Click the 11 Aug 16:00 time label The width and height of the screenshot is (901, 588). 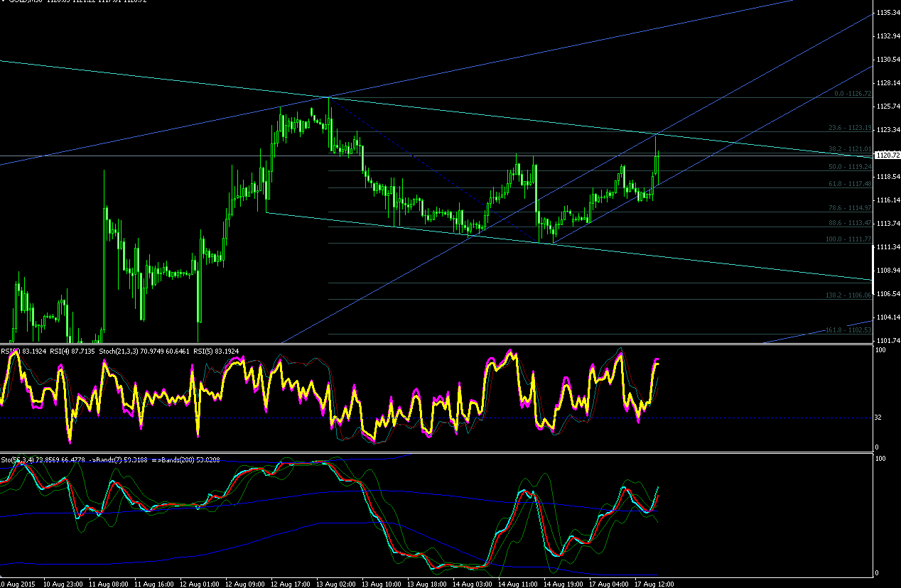tap(153, 584)
